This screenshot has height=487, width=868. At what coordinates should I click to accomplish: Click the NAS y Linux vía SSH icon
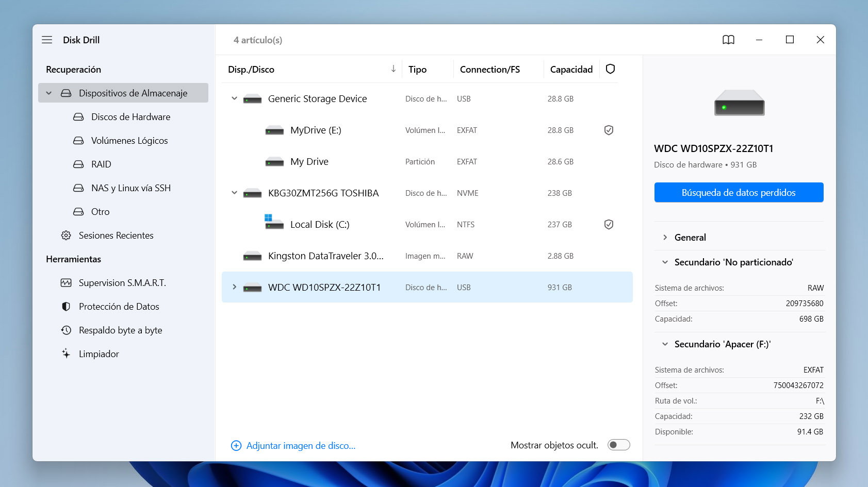coord(78,188)
